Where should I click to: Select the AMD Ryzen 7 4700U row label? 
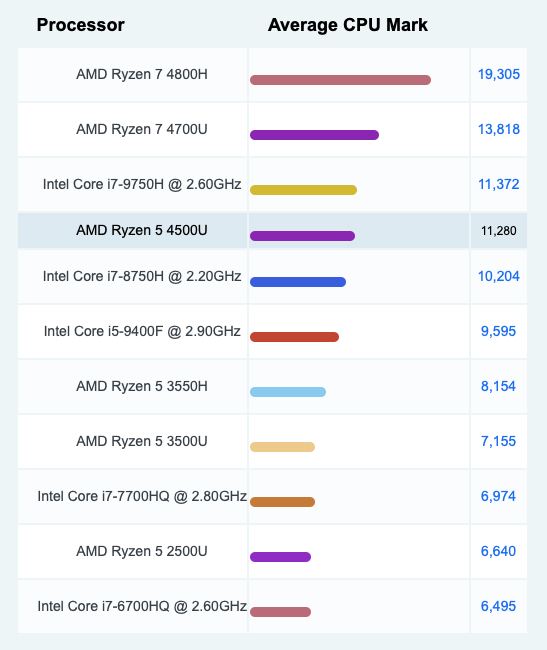click(x=142, y=129)
